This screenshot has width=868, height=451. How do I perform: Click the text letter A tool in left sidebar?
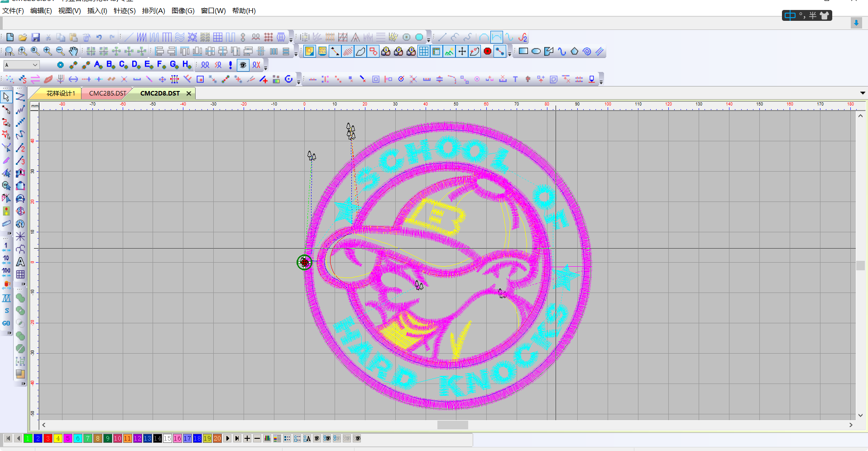tap(20, 262)
